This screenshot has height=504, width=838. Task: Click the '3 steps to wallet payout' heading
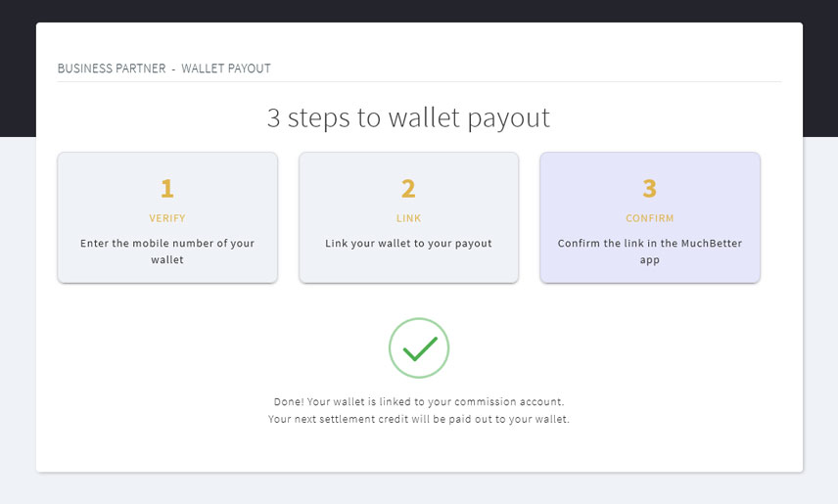click(x=408, y=117)
